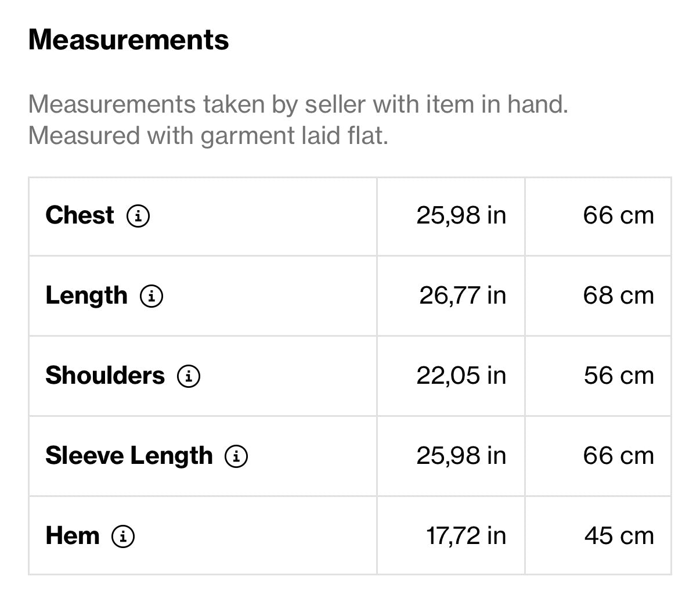This screenshot has width=700, height=598.
Task: Select the 68 cm Length value
Action: [x=618, y=296]
